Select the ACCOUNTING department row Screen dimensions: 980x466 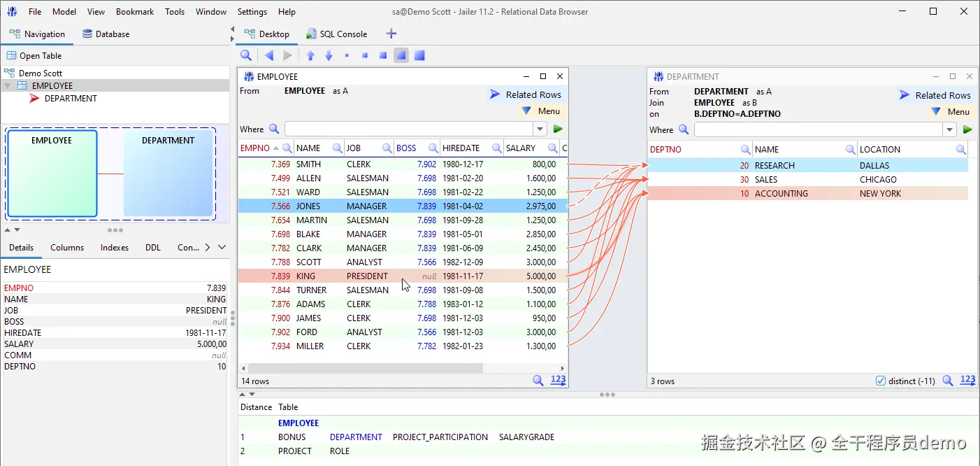pyautogui.click(x=808, y=193)
